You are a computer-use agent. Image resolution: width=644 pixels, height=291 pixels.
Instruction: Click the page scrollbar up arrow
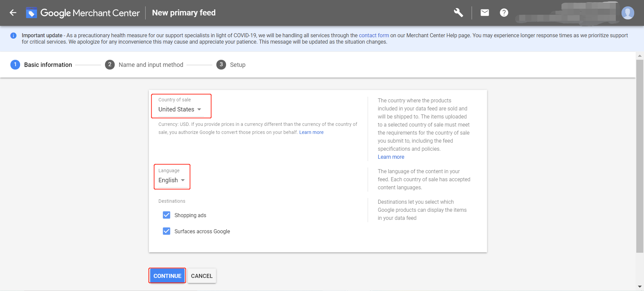(640, 56)
